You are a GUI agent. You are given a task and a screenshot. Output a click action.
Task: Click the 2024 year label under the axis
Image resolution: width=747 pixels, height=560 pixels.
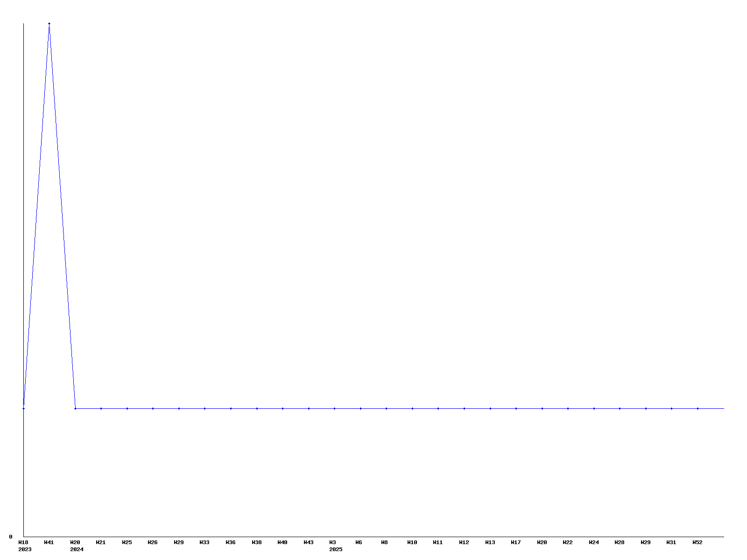(x=77, y=549)
